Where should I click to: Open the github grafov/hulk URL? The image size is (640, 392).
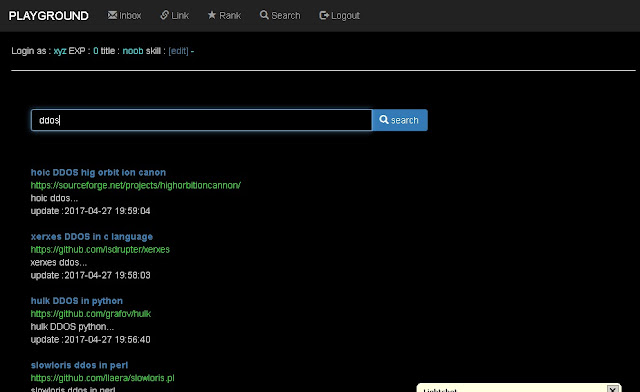click(x=91, y=314)
